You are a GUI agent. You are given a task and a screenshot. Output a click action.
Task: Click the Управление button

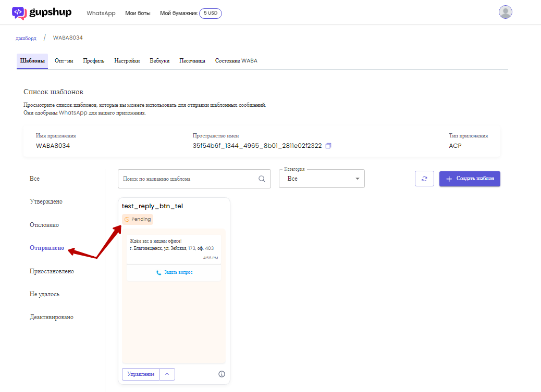click(x=141, y=374)
